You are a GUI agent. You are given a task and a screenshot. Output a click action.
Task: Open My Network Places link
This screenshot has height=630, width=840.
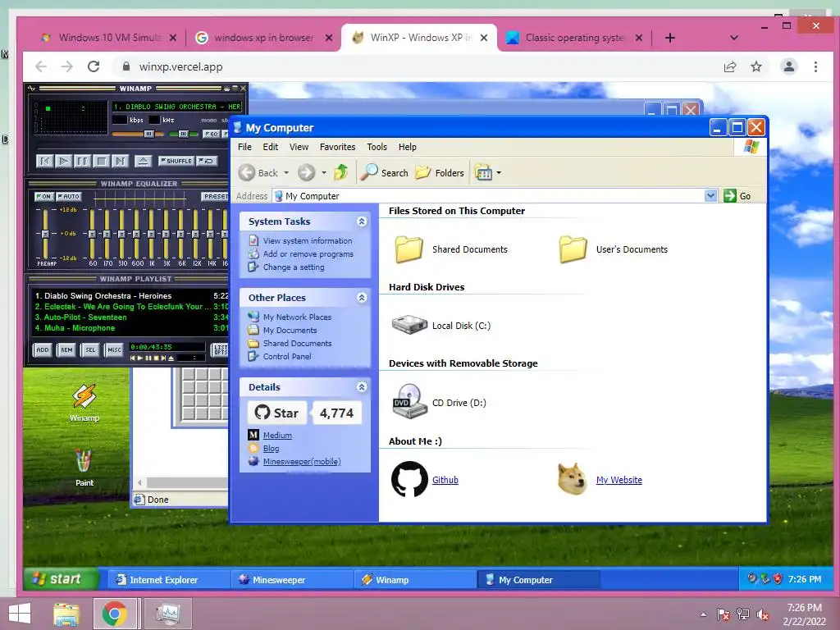point(297,317)
